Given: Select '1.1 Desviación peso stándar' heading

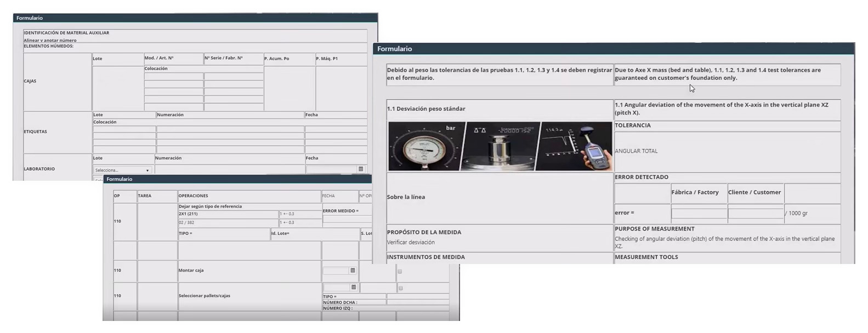Looking at the screenshot, I should [426, 109].
